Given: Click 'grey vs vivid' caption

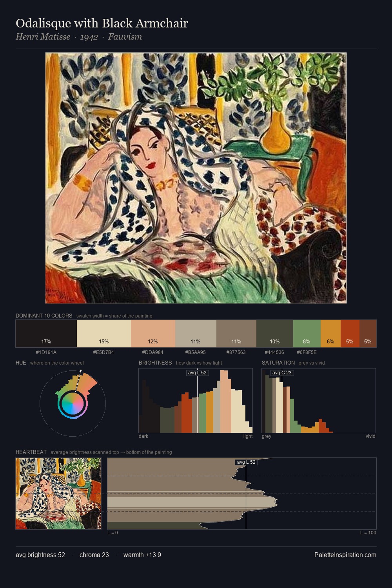Looking at the screenshot, I should [x=312, y=363].
